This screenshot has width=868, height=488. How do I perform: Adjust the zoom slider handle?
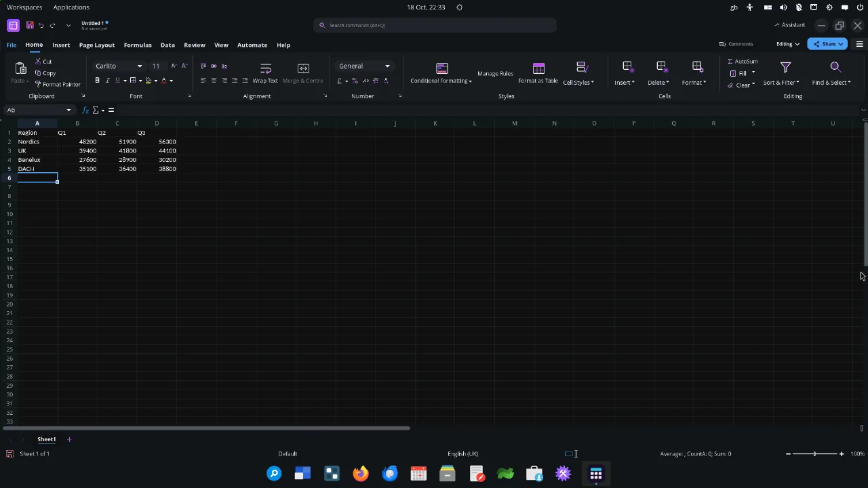pos(814,453)
